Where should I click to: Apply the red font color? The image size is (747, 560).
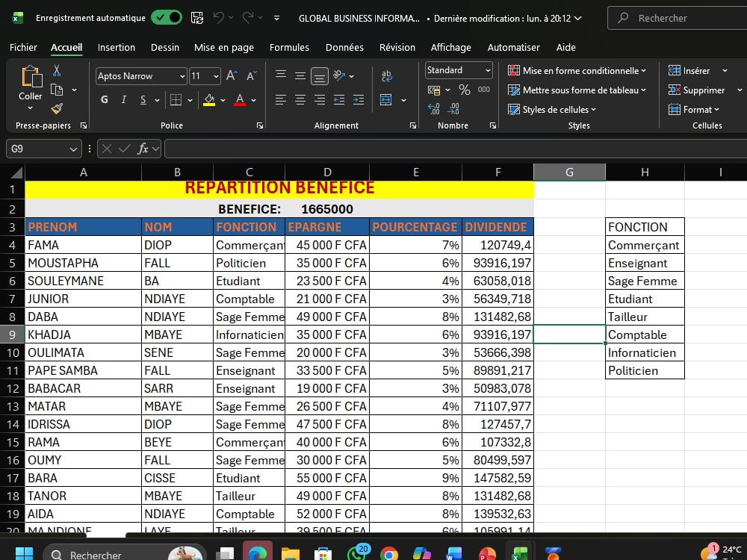(x=240, y=99)
